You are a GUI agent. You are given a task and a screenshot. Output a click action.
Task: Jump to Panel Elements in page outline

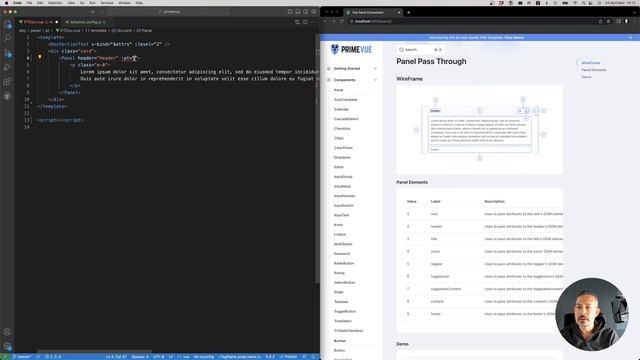[593, 70]
